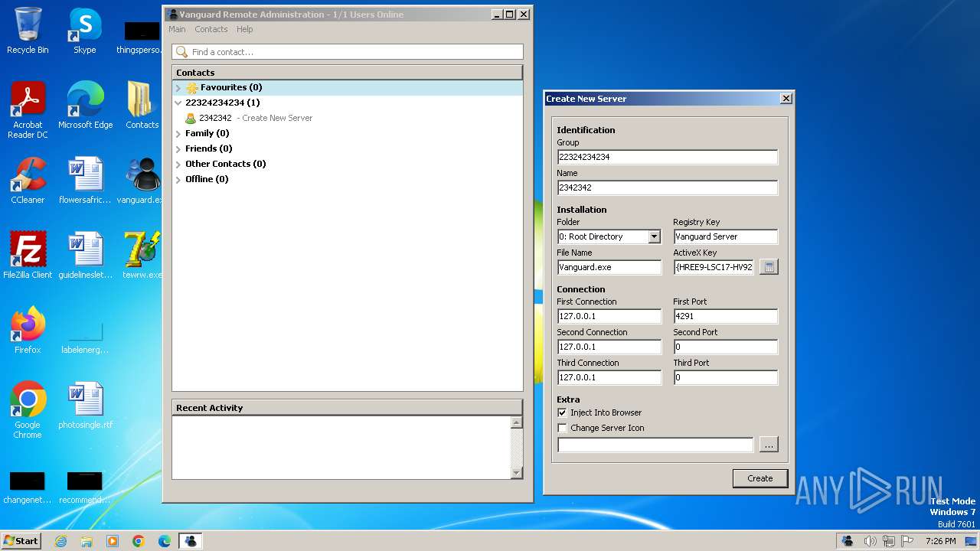This screenshot has height=551, width=980.
Task: Expand the Other Contacts (0) group
Action: [178, 165]
